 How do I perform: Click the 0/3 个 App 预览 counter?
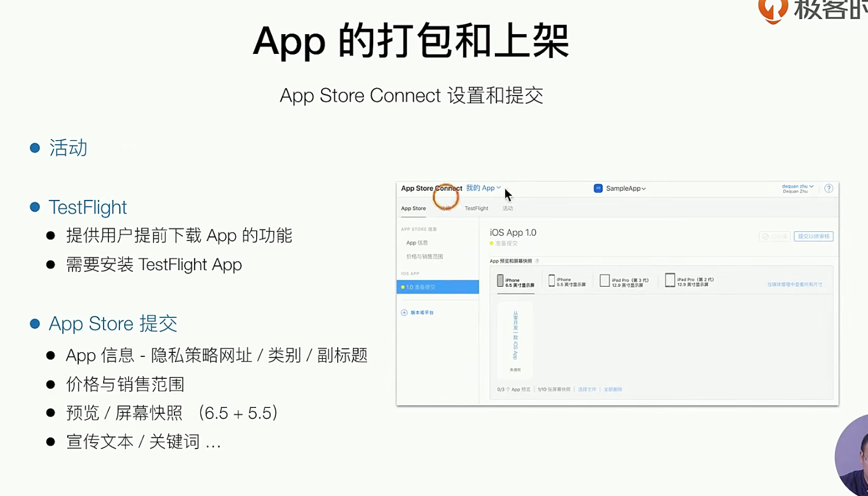(x=513, y=389)
